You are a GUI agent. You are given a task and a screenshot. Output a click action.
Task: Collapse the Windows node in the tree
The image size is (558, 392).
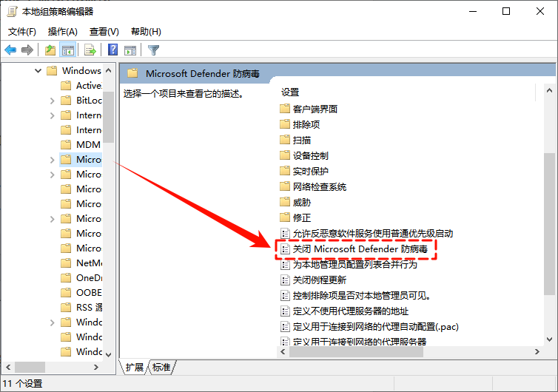[x=38, y=71]
